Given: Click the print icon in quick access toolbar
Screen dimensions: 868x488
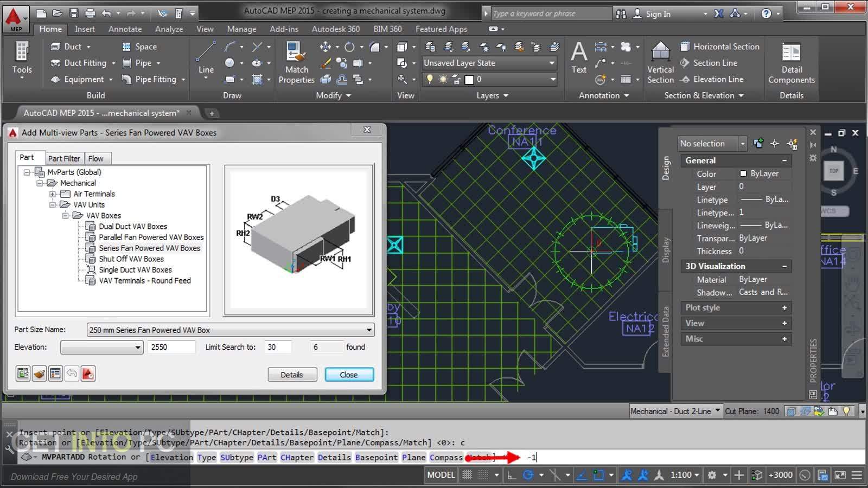Looking at the screenshot, I should click(x=90, y=13).
